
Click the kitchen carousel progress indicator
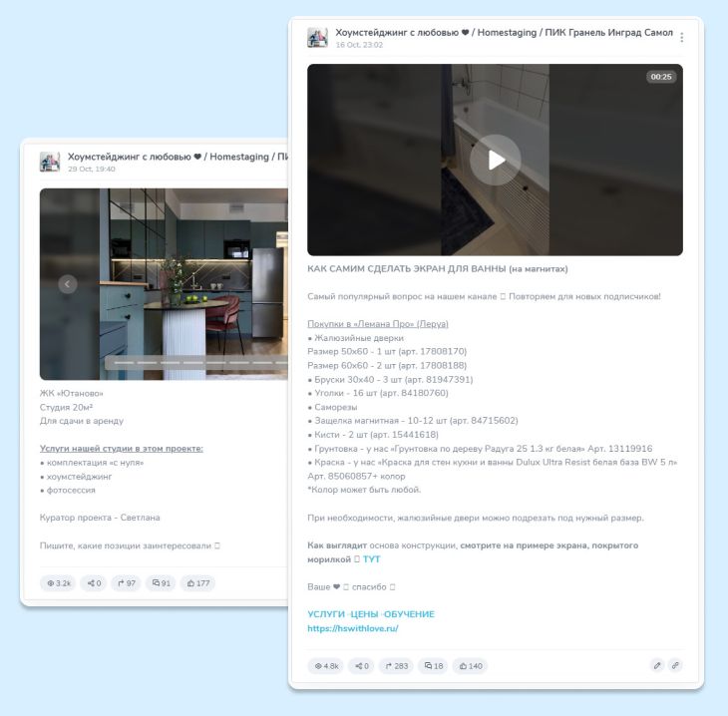pos(196,363)
